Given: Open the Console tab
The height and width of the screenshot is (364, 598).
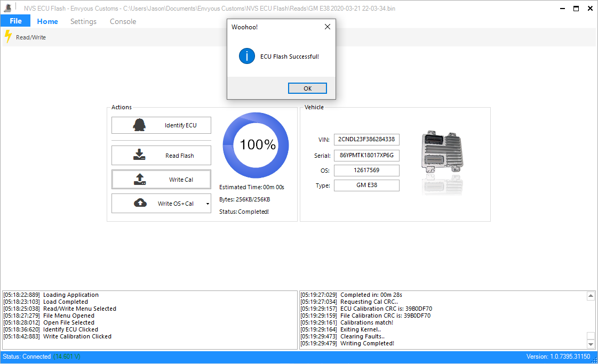Looking at the screenshot, I should click(123, 21).
